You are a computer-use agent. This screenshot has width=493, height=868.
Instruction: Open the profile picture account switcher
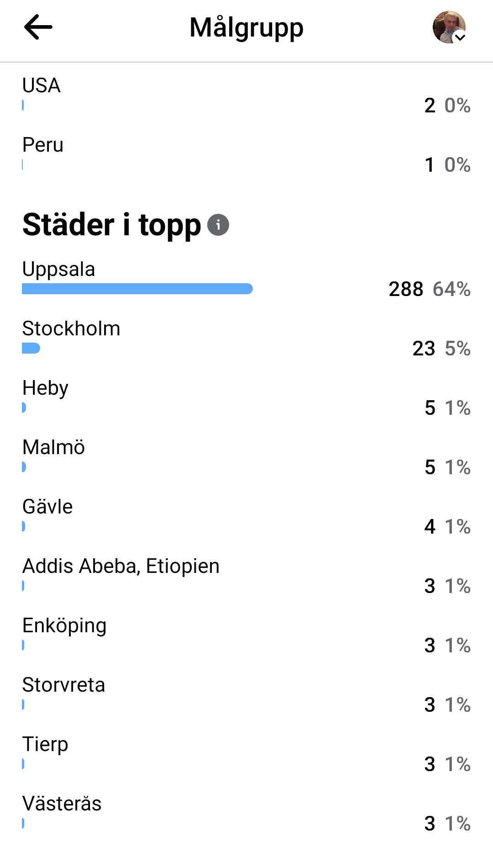(x=449, y=27)
